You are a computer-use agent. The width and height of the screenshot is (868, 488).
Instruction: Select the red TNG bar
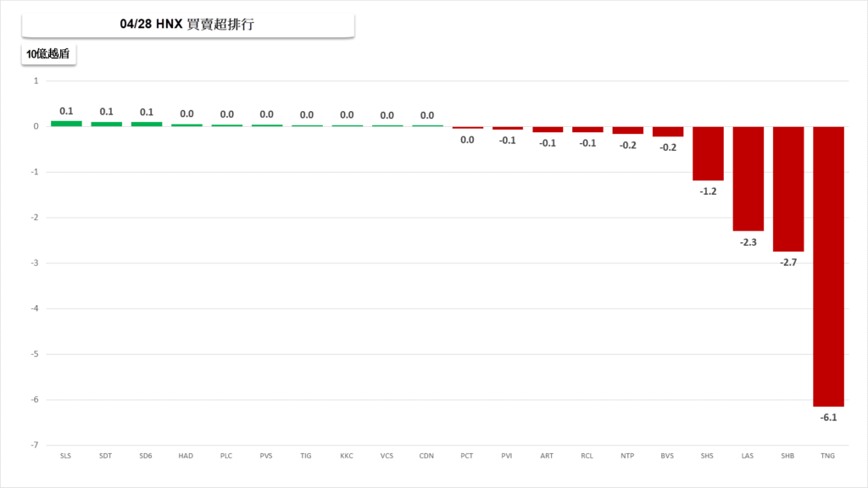click(828, 266)
